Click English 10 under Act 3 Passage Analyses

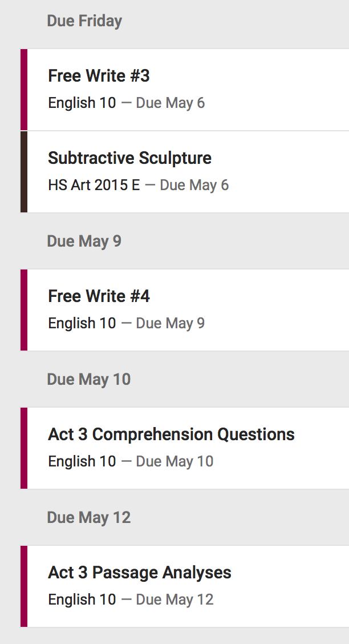[82, 600]
